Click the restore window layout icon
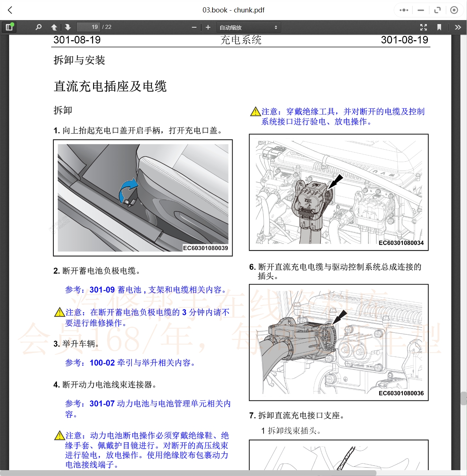 click(x=437, y=10)
